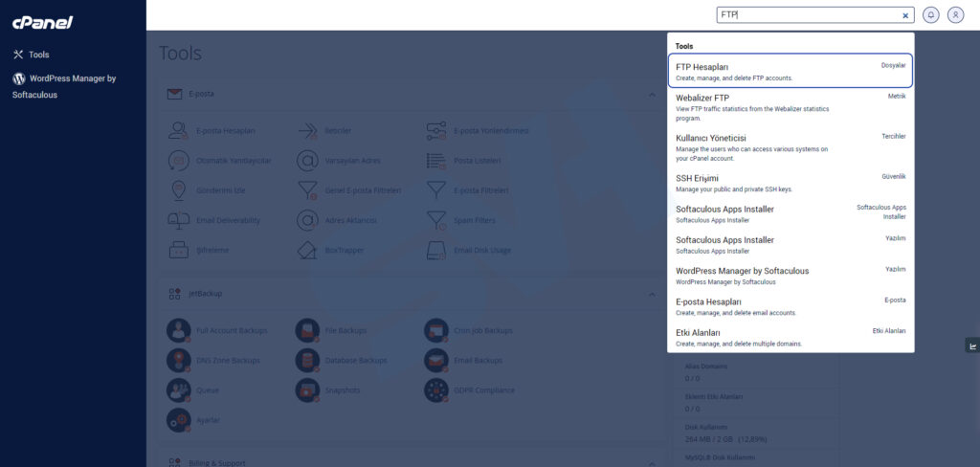Viewport: 980px width, 467px height.
Task: Open WordPress Manager by Softaculous in sidebar
Action: tap(64, 86)
